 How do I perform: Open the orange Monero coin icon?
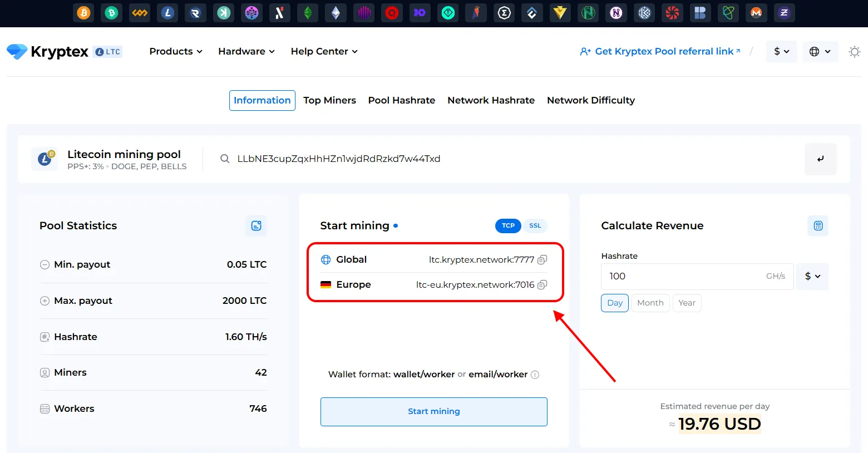(x=756, y=13)
